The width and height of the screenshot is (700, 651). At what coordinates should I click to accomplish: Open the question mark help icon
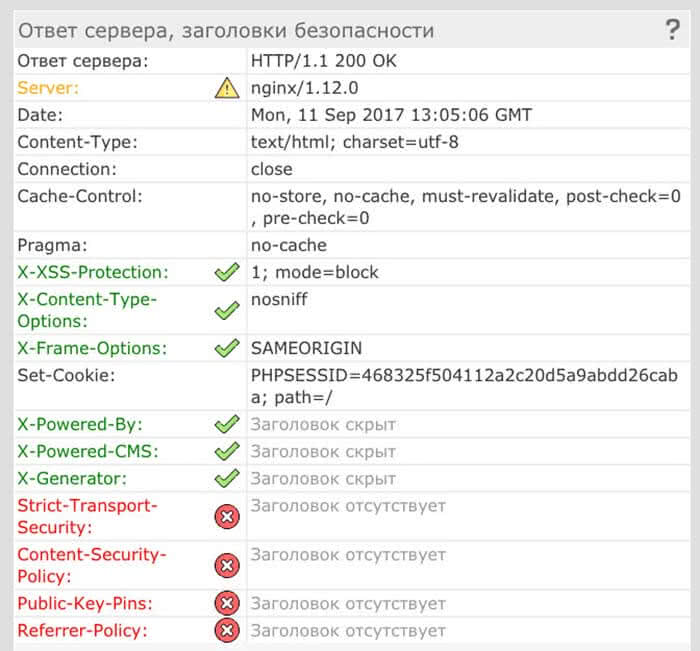[x=672, y=30]
